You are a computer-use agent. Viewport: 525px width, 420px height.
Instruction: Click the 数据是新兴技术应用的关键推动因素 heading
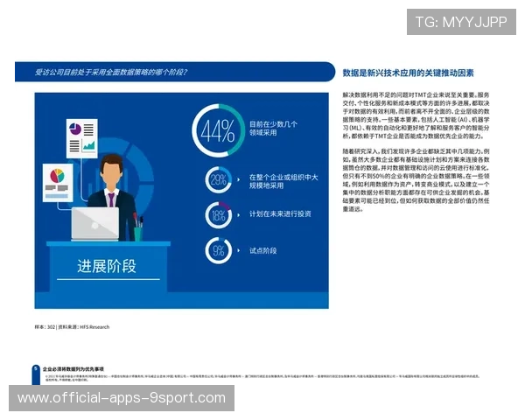(x=408, y=73)
